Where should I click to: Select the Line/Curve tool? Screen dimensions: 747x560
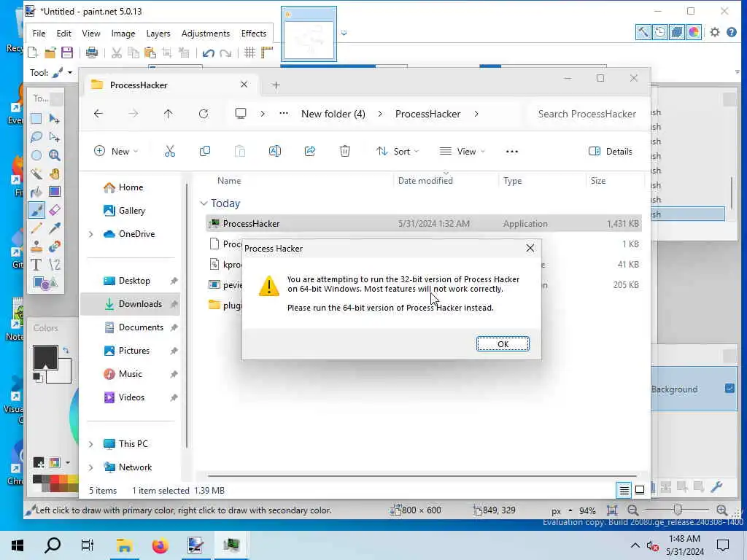(x=55, y=265)
